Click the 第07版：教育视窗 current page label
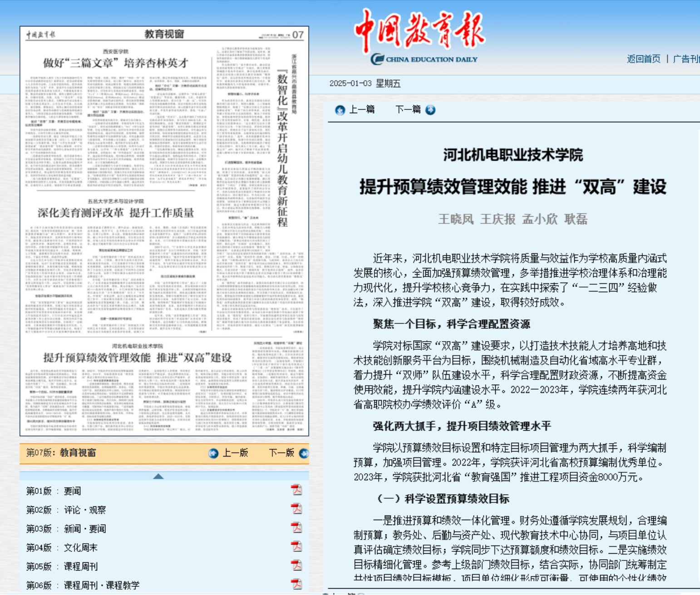This screenshot has height=595, width=700. point(61,453)
